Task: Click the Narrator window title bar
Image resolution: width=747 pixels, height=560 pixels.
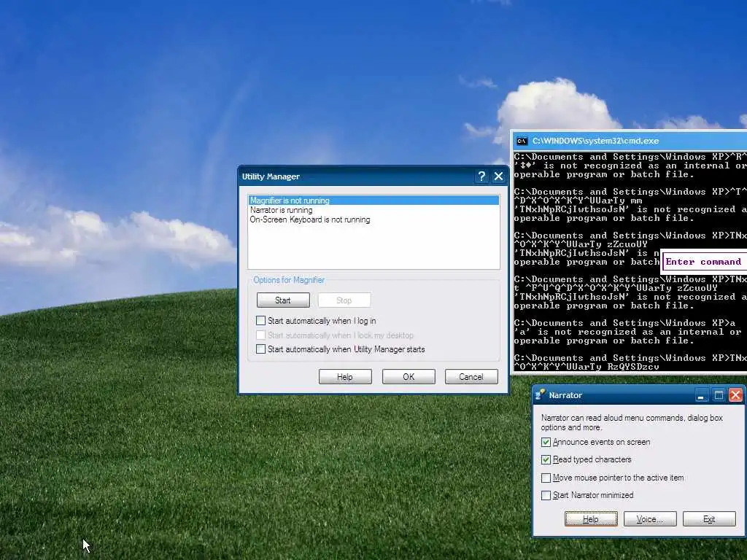Action: pyautogui.click(x=638, y=394)
